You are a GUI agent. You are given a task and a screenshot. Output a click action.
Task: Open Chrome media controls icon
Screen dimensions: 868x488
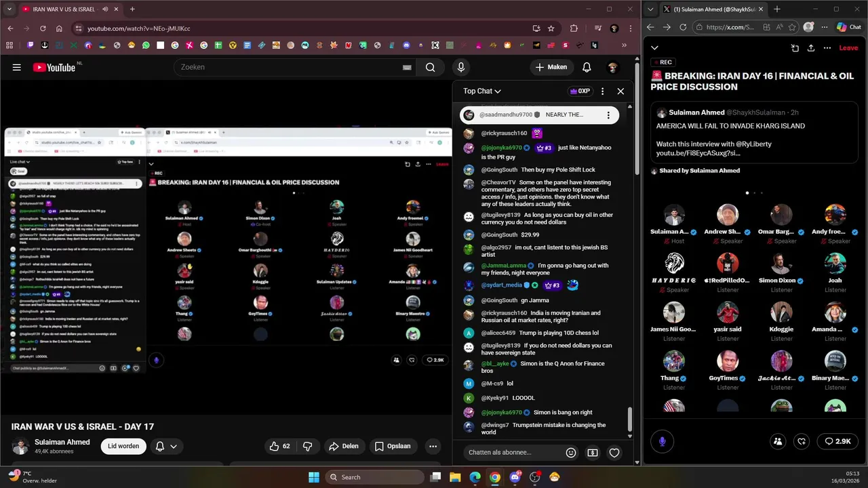[597, 28]
